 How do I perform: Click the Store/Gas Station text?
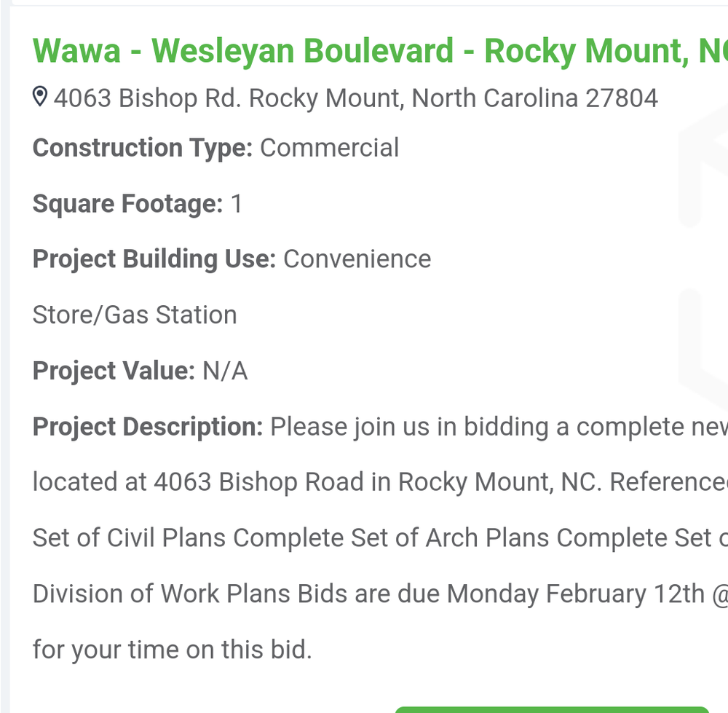[135, 315]
